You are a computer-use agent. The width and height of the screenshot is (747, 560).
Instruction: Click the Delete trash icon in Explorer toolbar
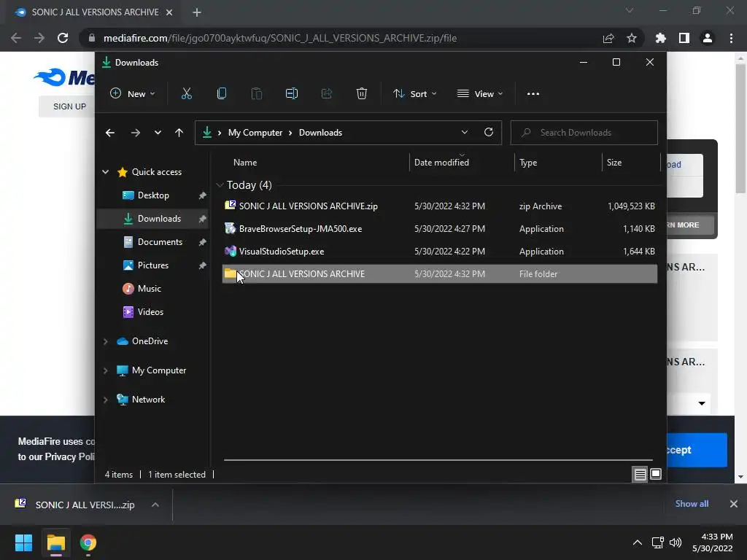coord(362,94)
